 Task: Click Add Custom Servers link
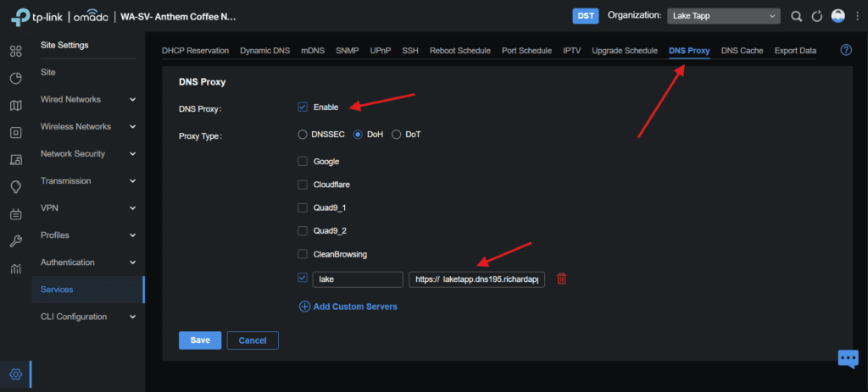[x=348, y=306]
